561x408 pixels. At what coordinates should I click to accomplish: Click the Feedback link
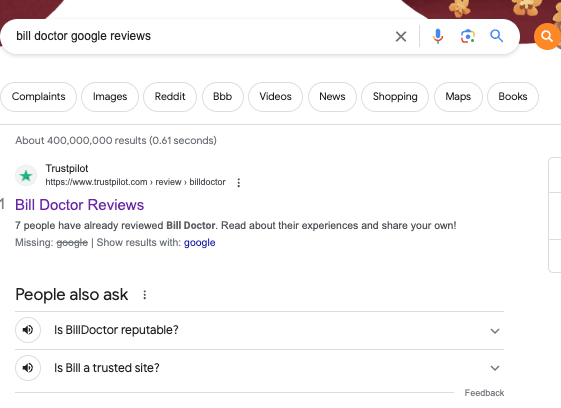tap(484, 393)
